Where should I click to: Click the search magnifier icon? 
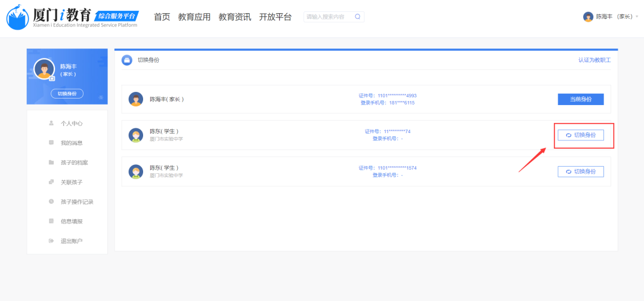357,17
